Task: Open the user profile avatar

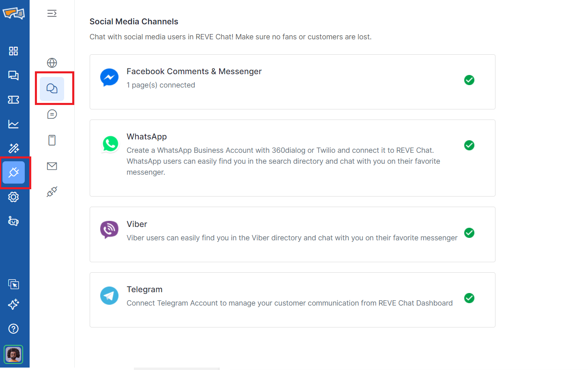Action: pos(13,355)
